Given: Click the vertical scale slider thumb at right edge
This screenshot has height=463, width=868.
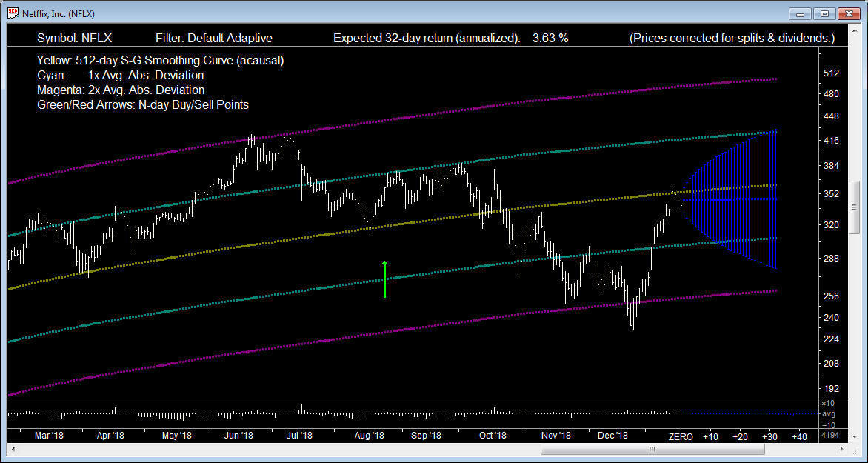Looking at the screenshot, I should (854, 207).
